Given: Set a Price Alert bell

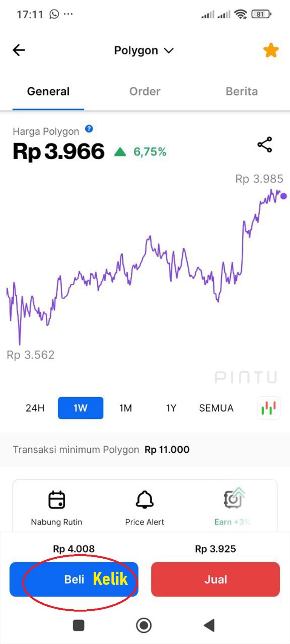Looking at the screenshot, I should pyautogui.click(x=145, y=500).
